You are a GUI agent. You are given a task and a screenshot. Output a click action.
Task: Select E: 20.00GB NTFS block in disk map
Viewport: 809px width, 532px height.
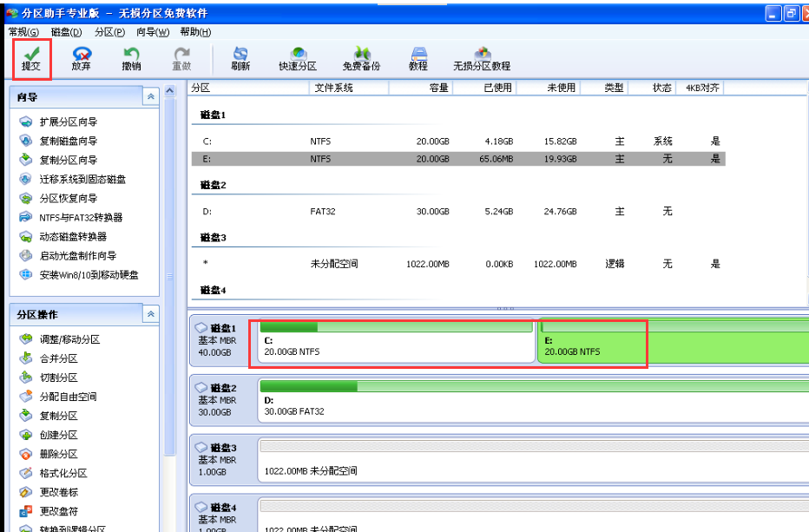(673, 341)
